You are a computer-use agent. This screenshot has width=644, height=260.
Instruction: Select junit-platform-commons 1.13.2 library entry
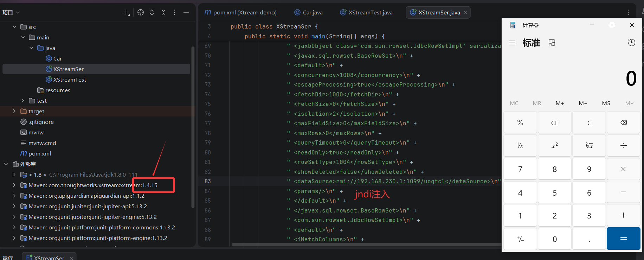tap(98, 227)
